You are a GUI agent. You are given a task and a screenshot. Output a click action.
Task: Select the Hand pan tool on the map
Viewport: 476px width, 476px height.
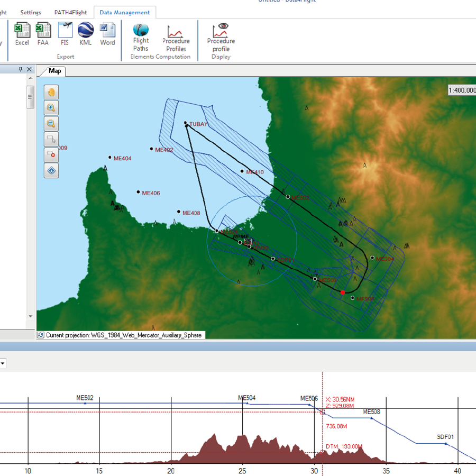[x=51, y=91]
